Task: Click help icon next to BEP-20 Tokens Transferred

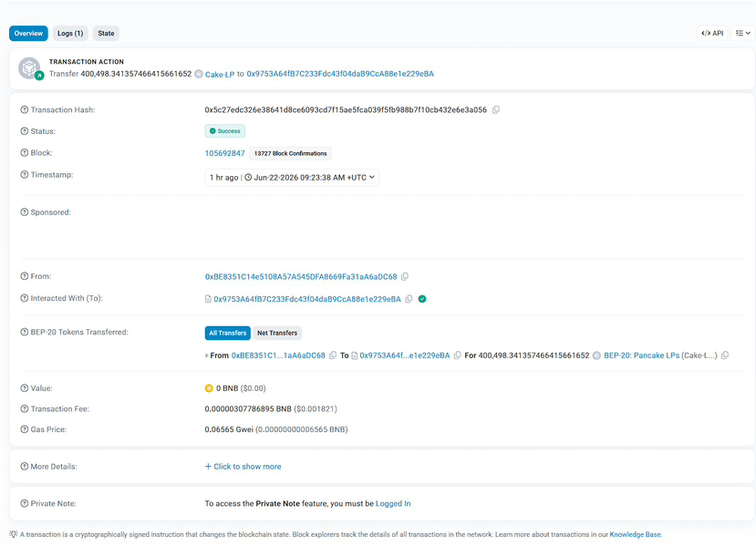Action: tap(24, 332)
